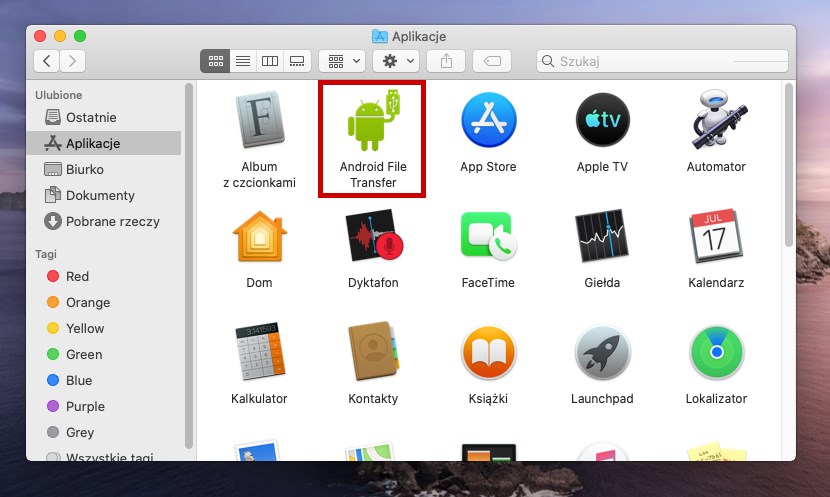Open the group-by arrangement dropdown
Screen dimensions: 830x497
[342, 61]
